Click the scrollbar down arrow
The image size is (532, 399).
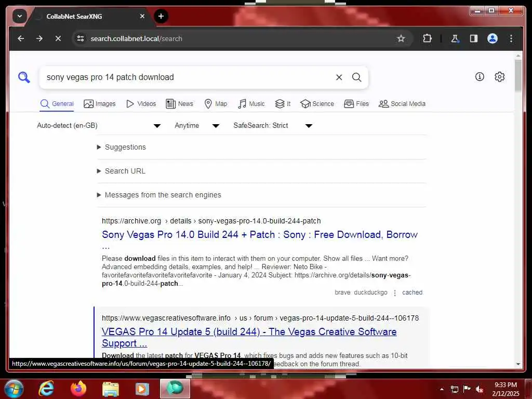coord(518,364)
